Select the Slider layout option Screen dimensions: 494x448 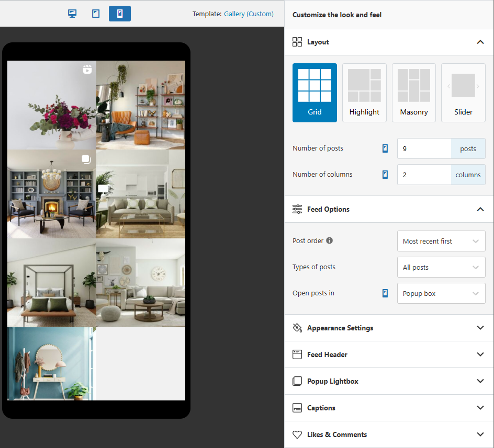[x=463, y=93]
